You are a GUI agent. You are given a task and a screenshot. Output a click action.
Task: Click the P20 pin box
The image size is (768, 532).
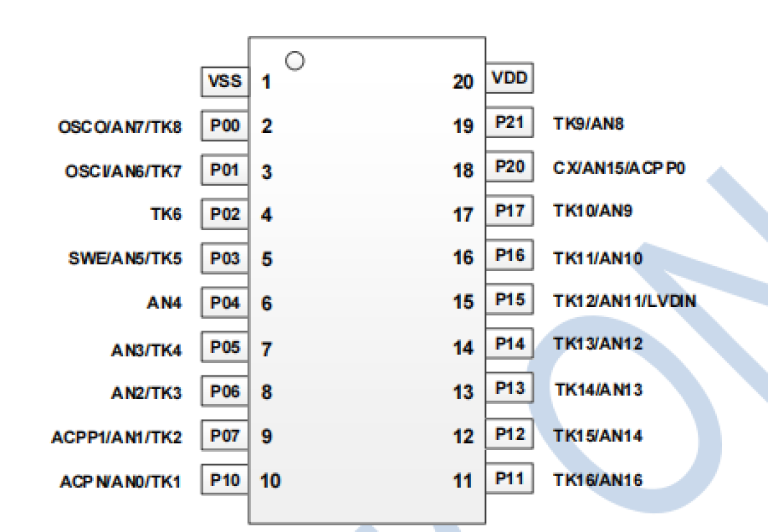(x=509, y=167)
